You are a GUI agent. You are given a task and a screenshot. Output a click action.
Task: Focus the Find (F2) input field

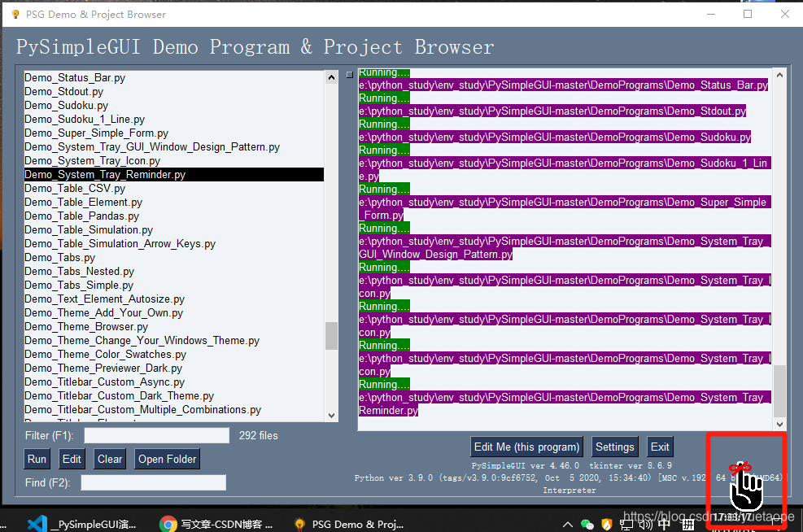pyautogui.click(x=153, y=482)
